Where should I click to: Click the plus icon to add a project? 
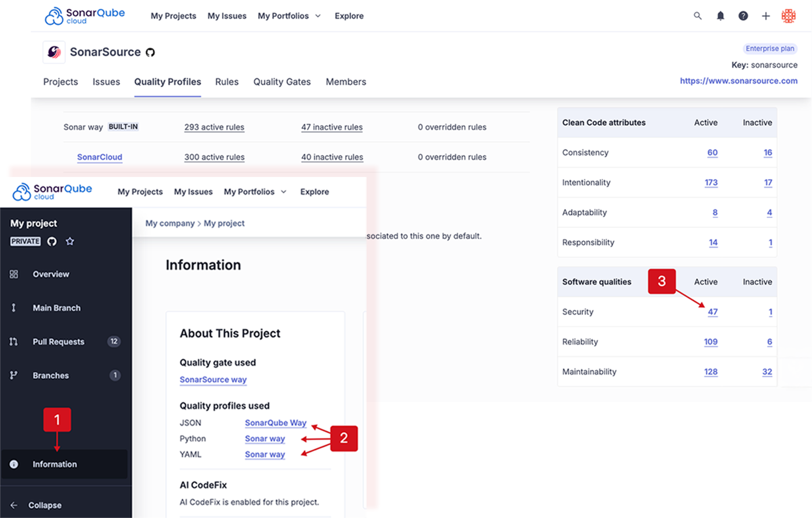766,16
